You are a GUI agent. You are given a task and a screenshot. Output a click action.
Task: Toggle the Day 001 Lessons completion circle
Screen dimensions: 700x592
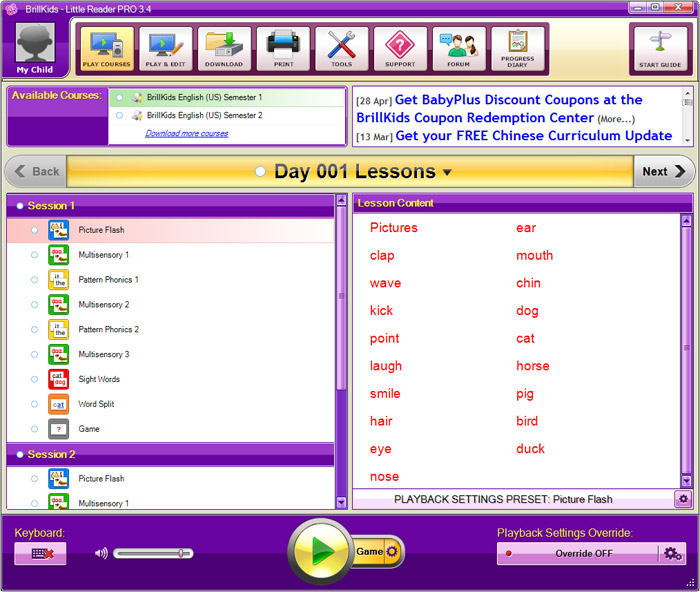tap(260, 171)
